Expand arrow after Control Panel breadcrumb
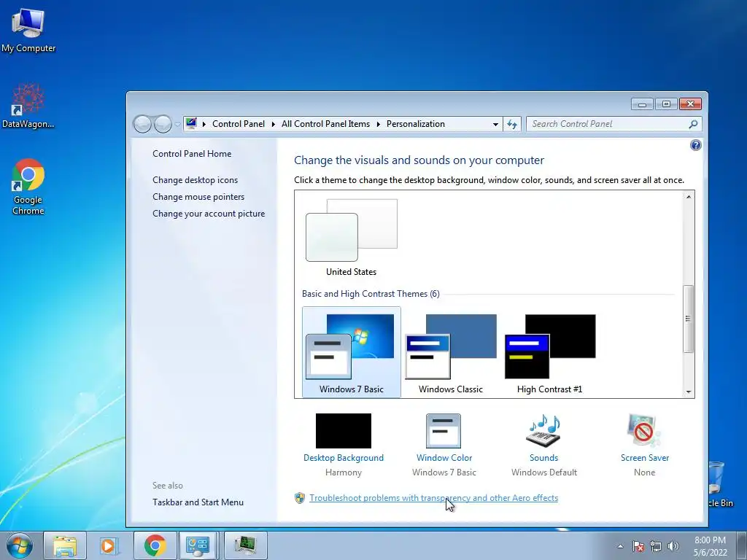This screenshot has width=747, height=560. (274, 124)
